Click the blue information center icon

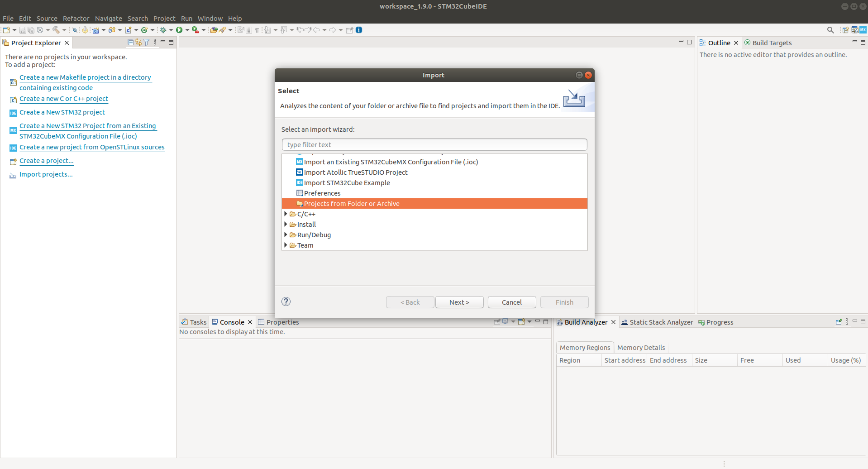[x=359, y=30]
